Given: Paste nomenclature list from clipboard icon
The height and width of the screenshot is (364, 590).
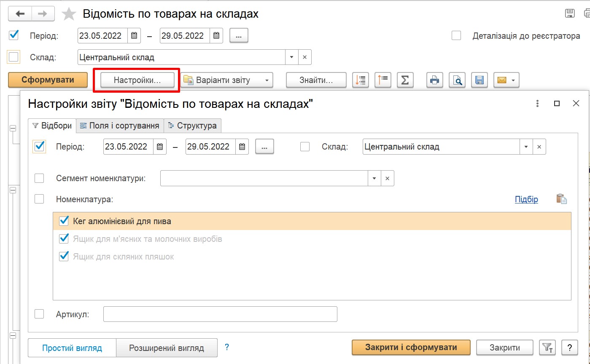Looking at the screenshot, I should click(561, 199).
